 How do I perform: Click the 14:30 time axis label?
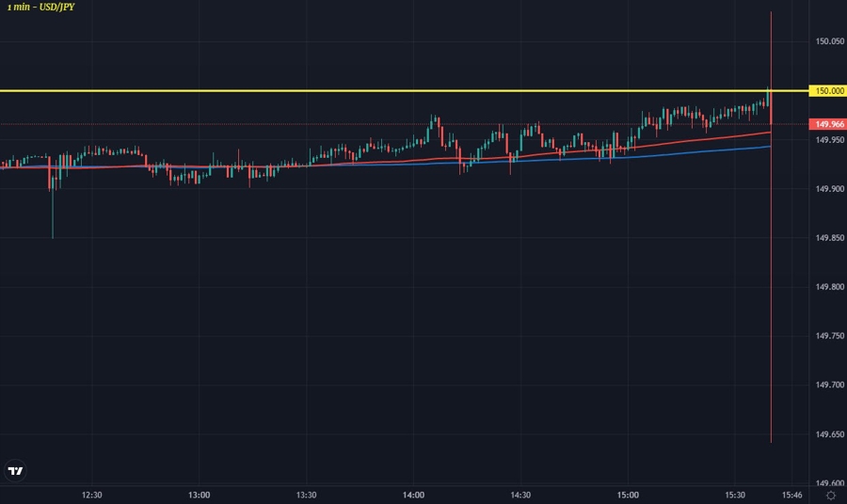pos(520,495)
